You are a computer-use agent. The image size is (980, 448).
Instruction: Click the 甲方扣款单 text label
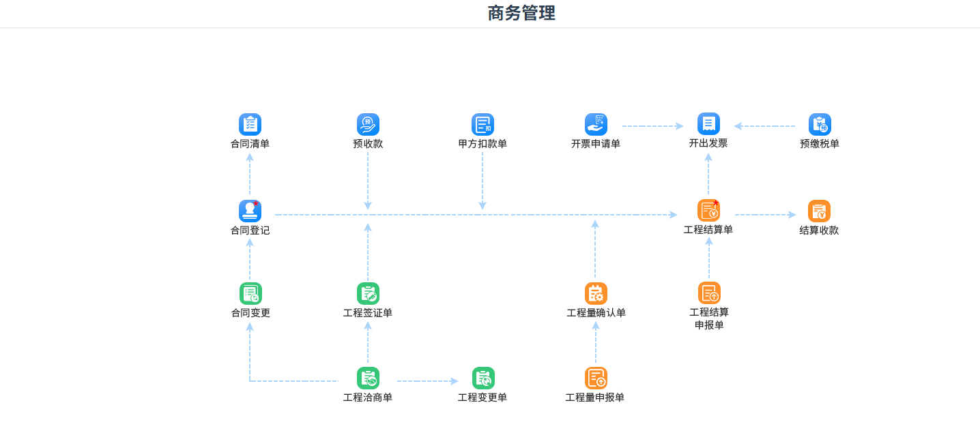pos(482,144)
